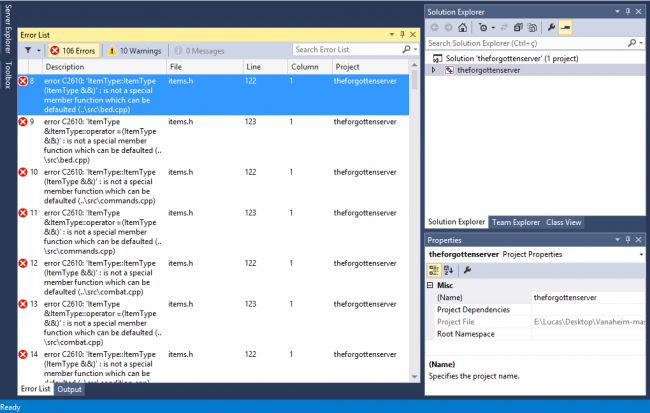Toggle the 0 Messages filter button

pyautogui.click(x=199, y=51)
